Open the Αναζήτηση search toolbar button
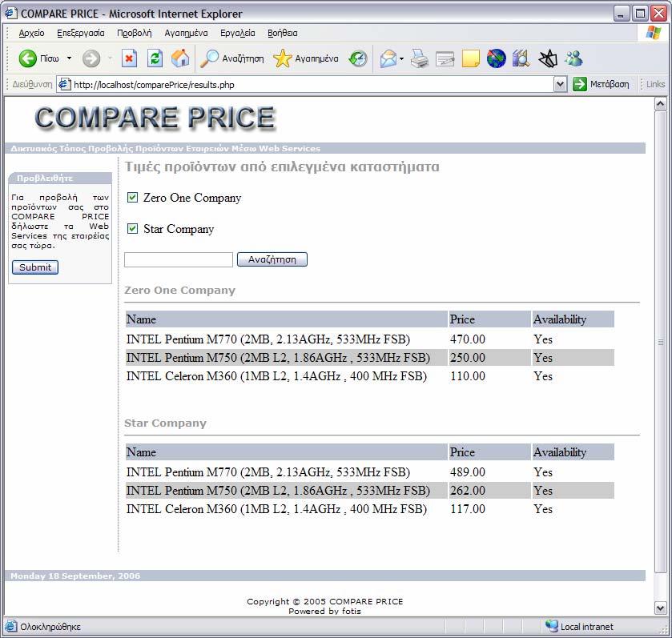This screenshot has height=638, width=672. 232,58
